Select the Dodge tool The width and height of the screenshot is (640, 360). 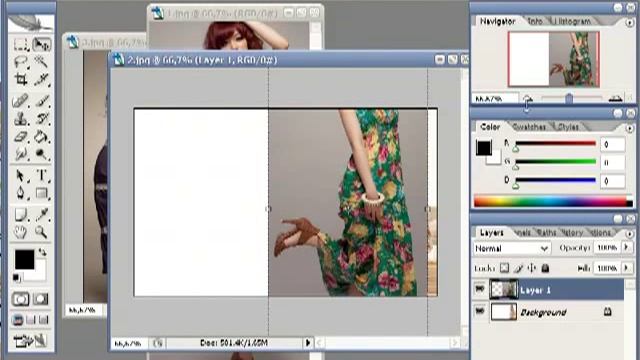pos(41,154)
